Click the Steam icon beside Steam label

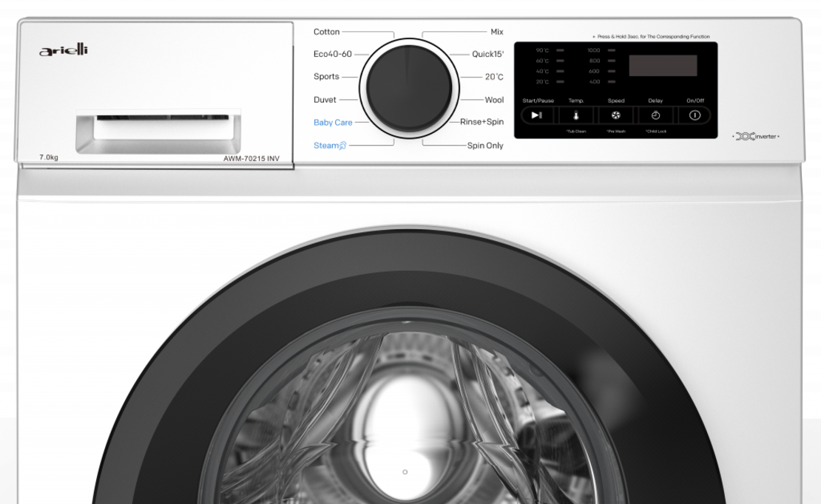(342, 146)
